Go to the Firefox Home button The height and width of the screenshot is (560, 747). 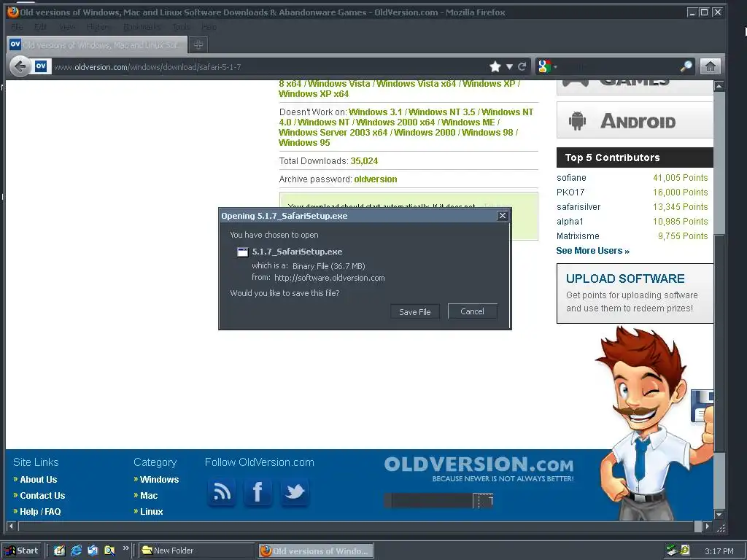click(x=710, y=66)
